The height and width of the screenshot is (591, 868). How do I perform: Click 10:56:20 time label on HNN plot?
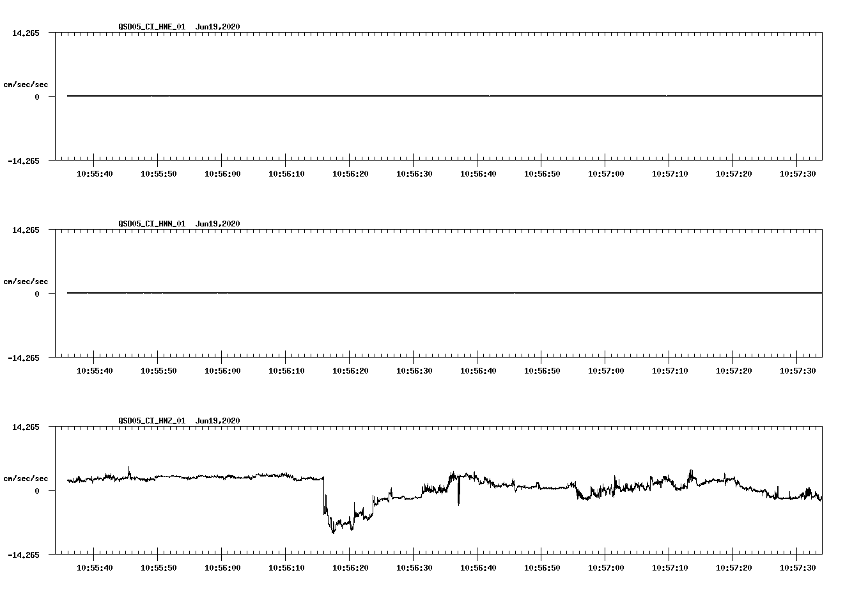350,370
